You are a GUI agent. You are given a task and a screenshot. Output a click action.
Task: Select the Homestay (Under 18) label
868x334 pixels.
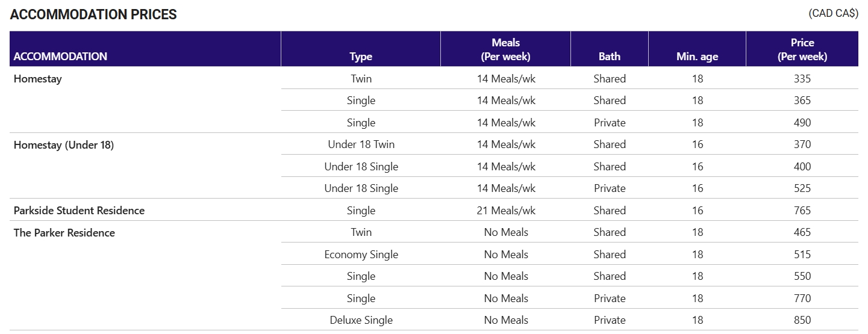(x=64, y=145)
